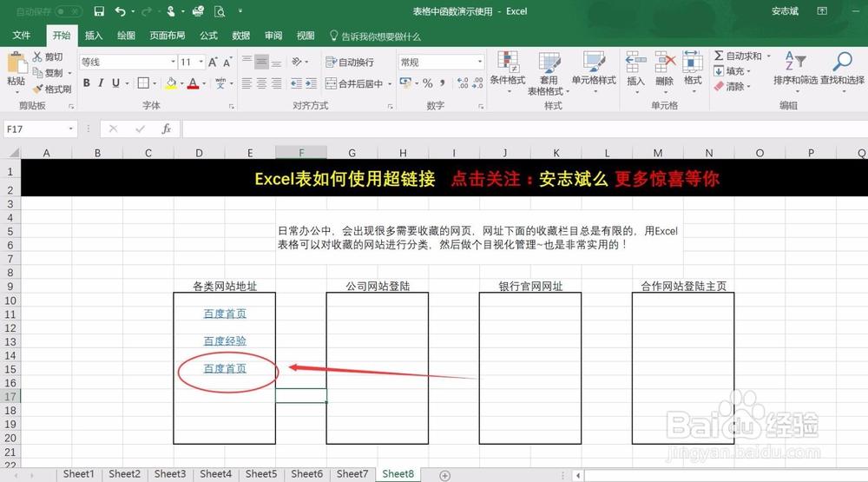Select column F header
This screenshot has width=868, height=482.
[301, 153]
